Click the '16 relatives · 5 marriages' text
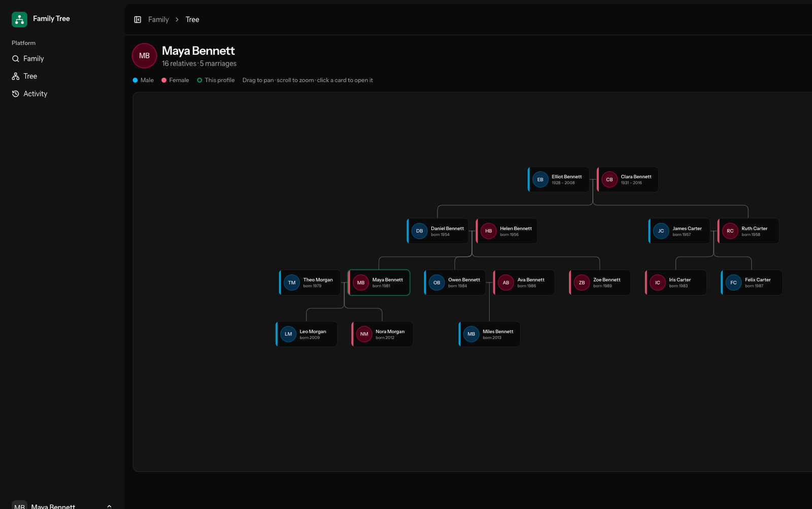The image size is (812, 509). coord(199,63)
